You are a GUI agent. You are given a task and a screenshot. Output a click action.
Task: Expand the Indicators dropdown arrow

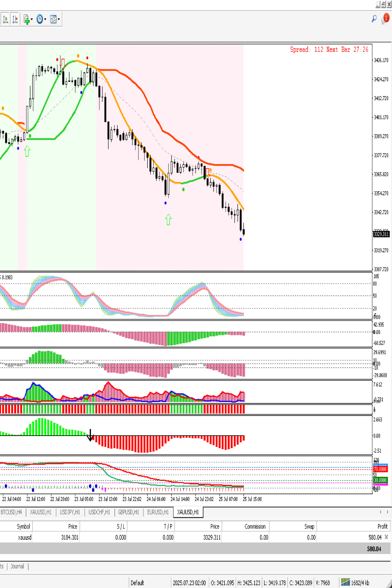coord(32,20)
